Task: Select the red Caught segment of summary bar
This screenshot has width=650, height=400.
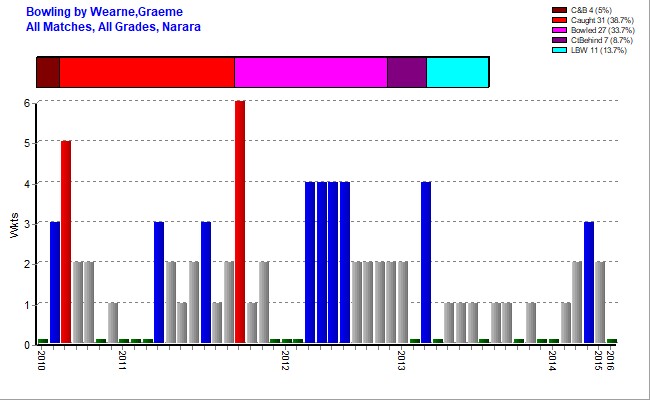Action: (x=147, y=72)
